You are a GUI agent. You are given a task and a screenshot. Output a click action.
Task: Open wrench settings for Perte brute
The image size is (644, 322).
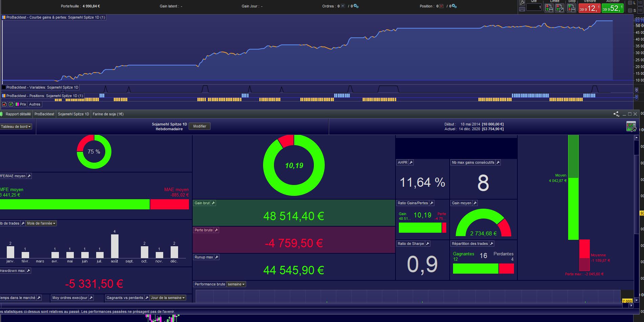[x=216, y=230]
